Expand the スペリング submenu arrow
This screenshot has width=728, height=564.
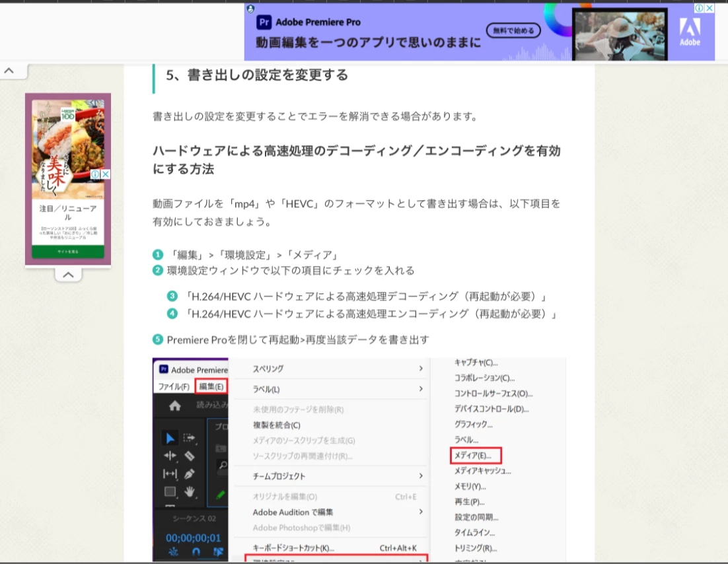(421, 369)
